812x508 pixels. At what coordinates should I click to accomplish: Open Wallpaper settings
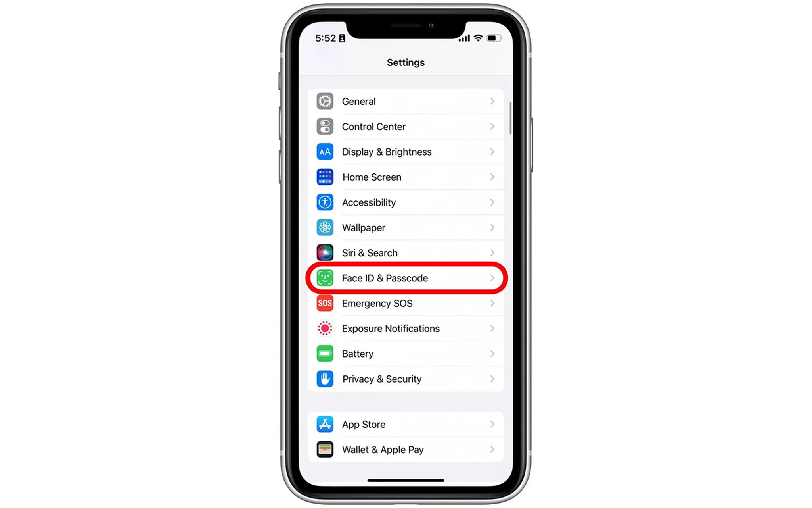(406, 228)
